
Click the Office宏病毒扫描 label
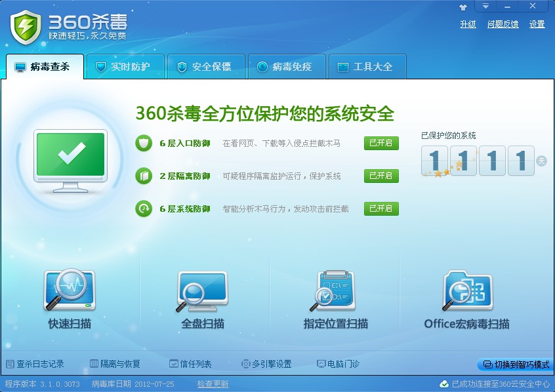467,324
